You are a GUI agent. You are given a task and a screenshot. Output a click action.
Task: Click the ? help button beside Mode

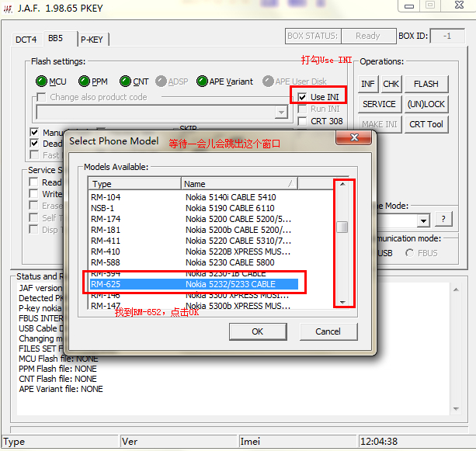pyautogui.click(x=443, y=219)
